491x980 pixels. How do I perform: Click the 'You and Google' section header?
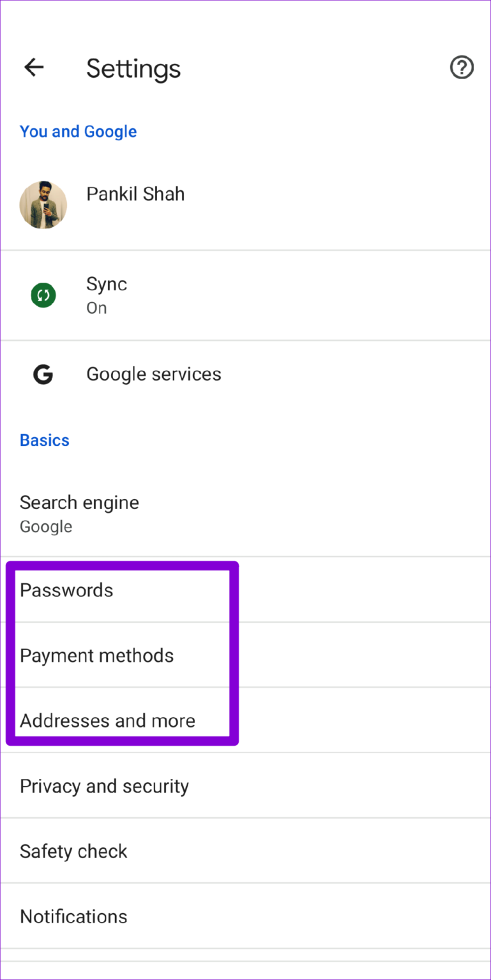pyautogui.click(x=78, y=131)
